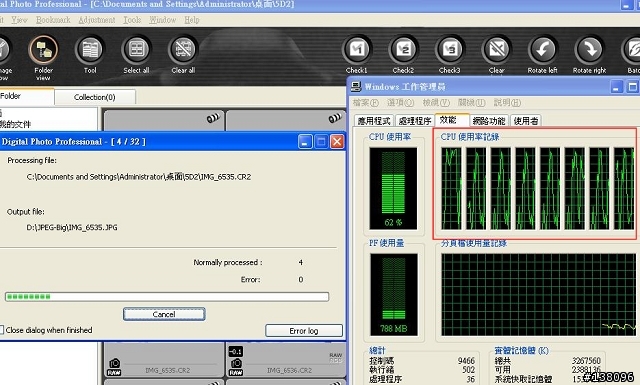Open Folder view in toolbar

click(43, 49)
